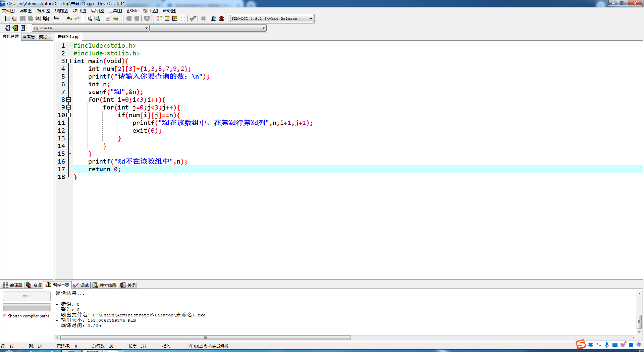Collapse the if block at line 10
The image size is (644, 352).
[x=69, y=115]
